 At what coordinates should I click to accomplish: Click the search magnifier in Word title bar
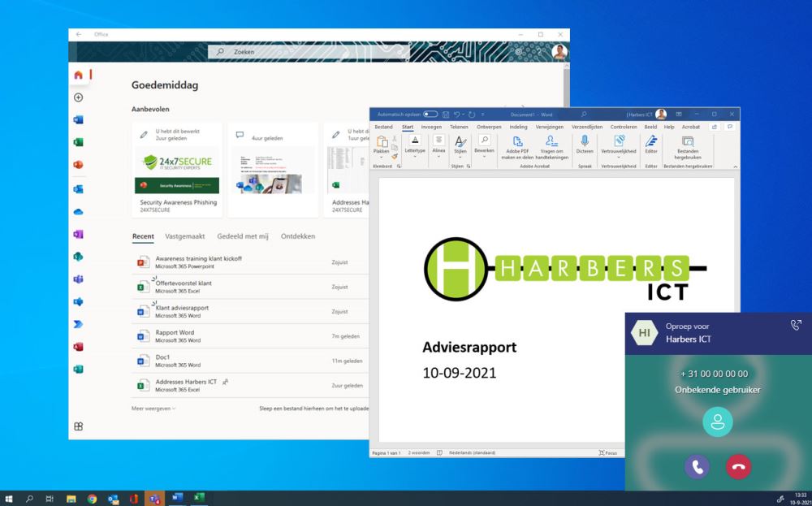[584, 115]
